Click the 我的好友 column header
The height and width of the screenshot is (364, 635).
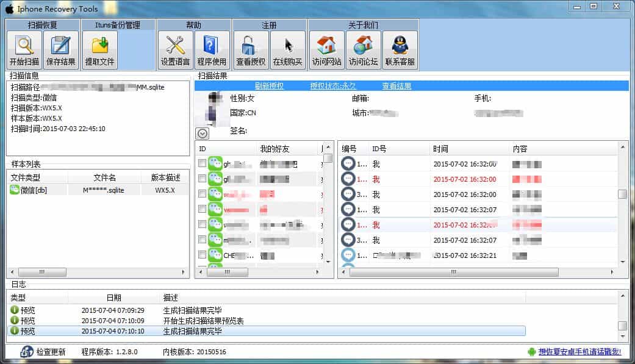click(287, 149)
